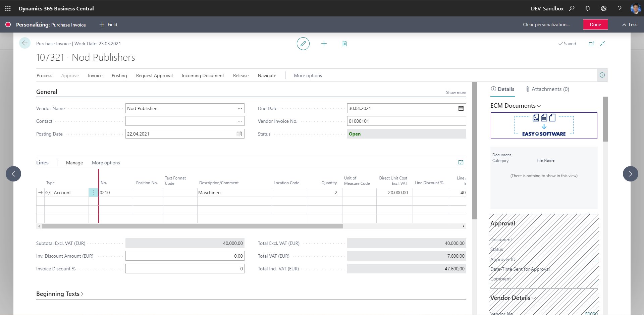
Task: Click the collapse page arrows icon
Action: tap(603, 44)
